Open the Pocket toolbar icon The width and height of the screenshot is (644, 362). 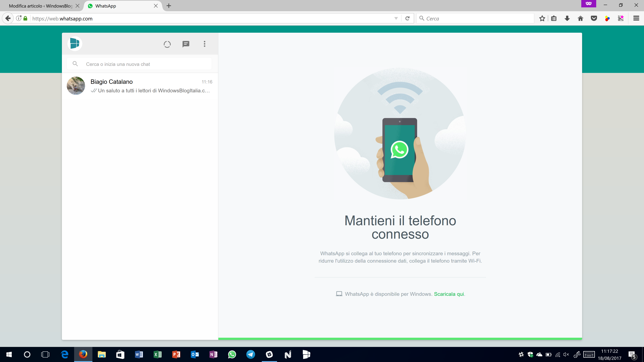pos(594,18)
